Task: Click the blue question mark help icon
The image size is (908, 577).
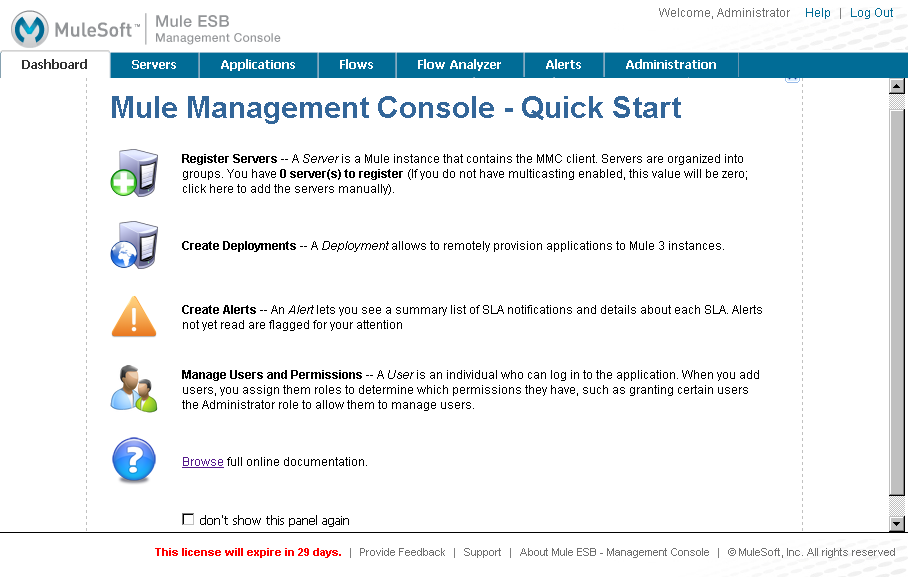Action: tap(133, 460)
